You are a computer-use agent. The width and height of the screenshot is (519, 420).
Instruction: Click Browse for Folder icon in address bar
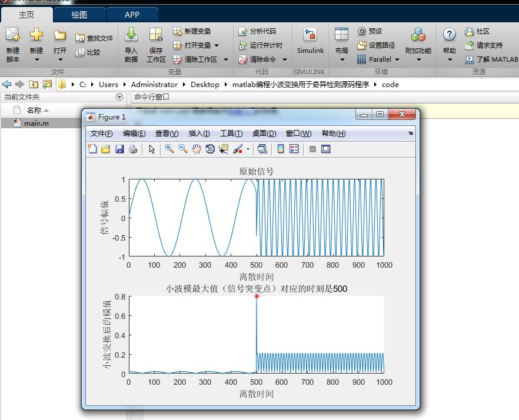coord(47,84)
